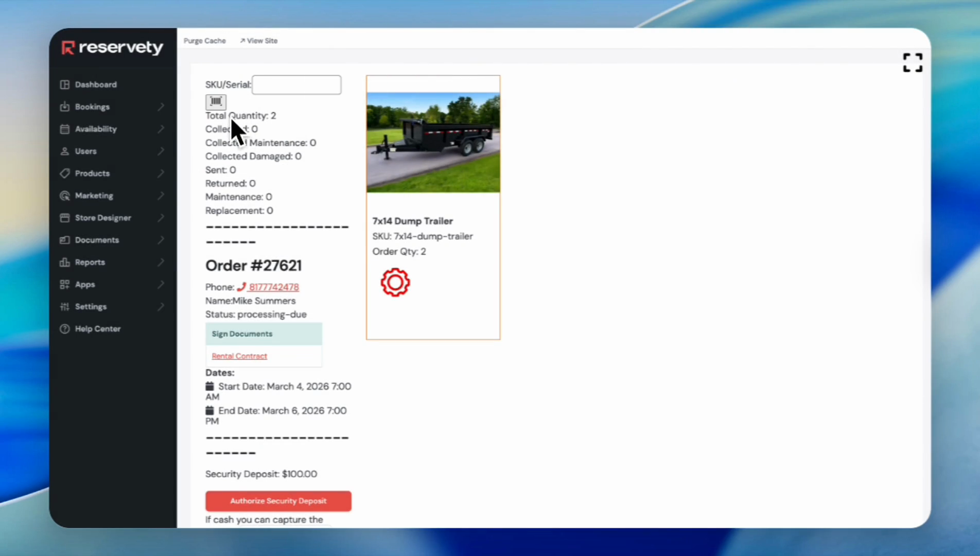Image resolution: width=980 pixels, height=556 pixels.
Task: Enter fullscreen using the expand icon
Action: 912,62
